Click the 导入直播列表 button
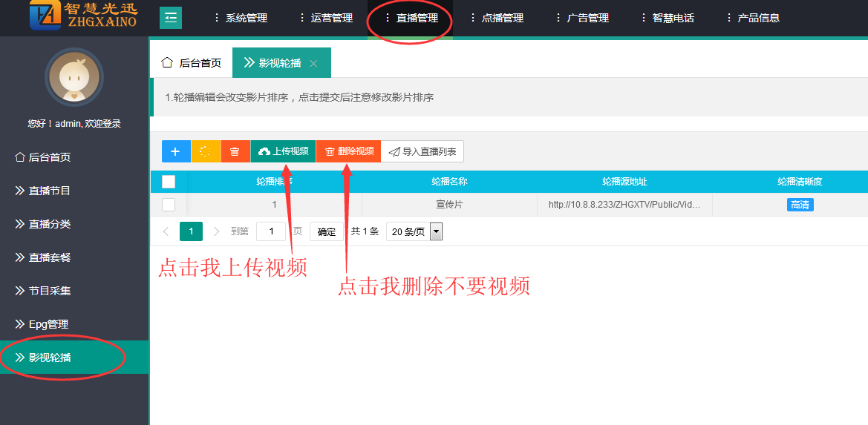The image size is (868, 425). click(x=422, y=151)
